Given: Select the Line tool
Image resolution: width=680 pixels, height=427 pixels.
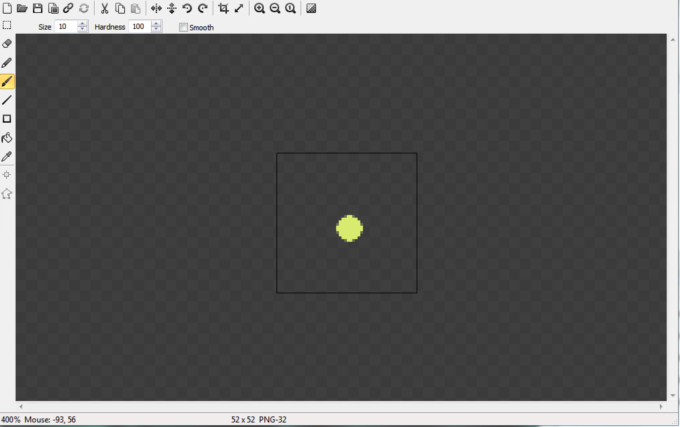Looking at the screenshot, I should 7,100.
